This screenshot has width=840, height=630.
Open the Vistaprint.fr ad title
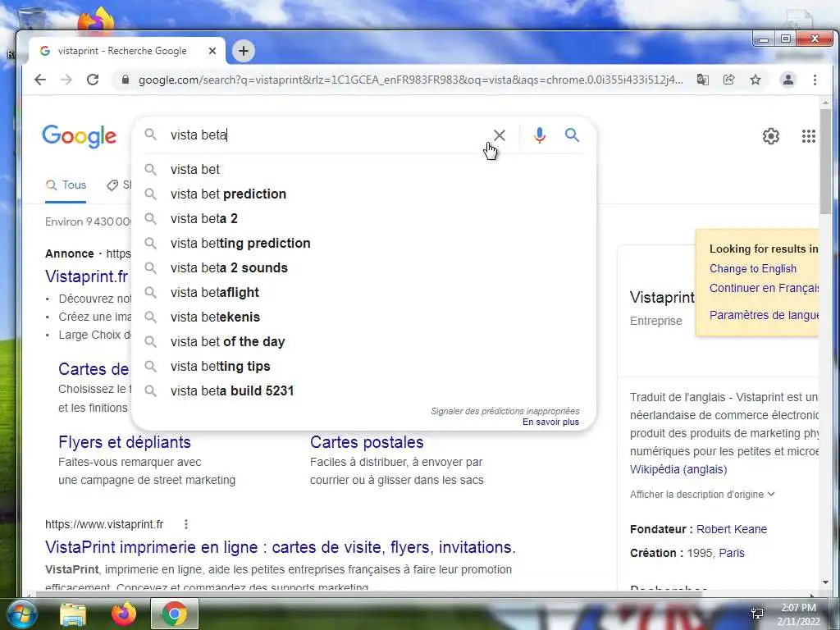click(x=86, y=276)
